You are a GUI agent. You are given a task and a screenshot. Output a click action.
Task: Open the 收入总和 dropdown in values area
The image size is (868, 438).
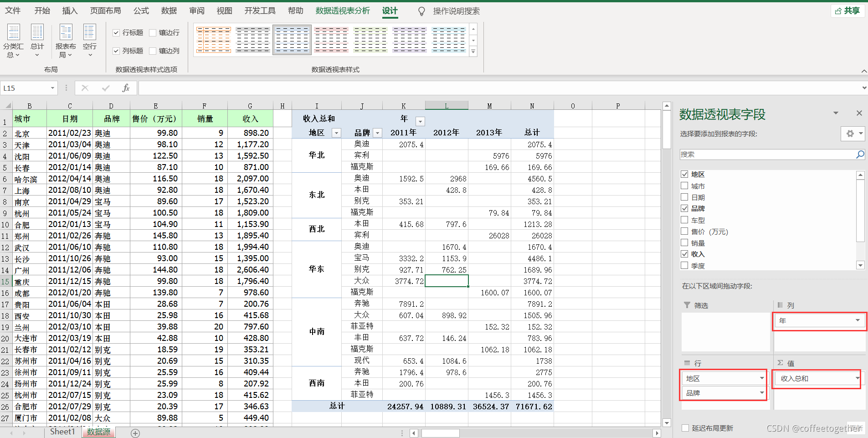[857, 378]
